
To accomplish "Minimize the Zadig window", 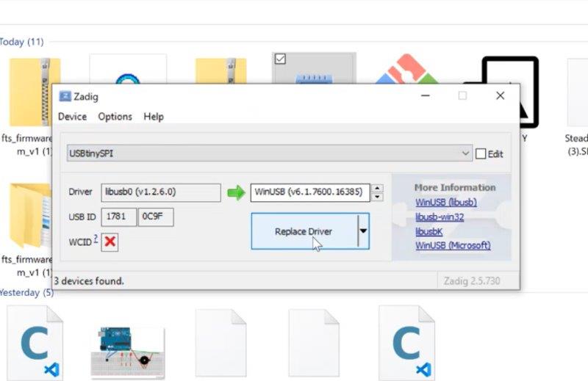I will tap(426, 95).
